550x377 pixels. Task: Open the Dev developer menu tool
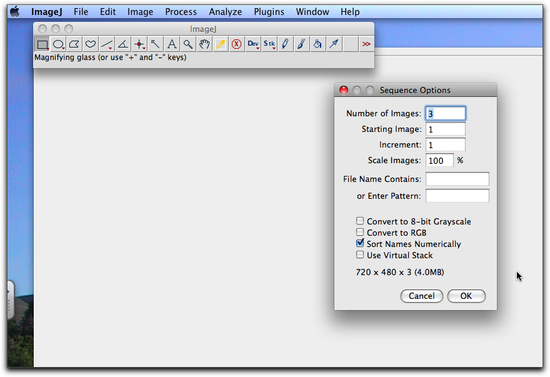point(253,44)
